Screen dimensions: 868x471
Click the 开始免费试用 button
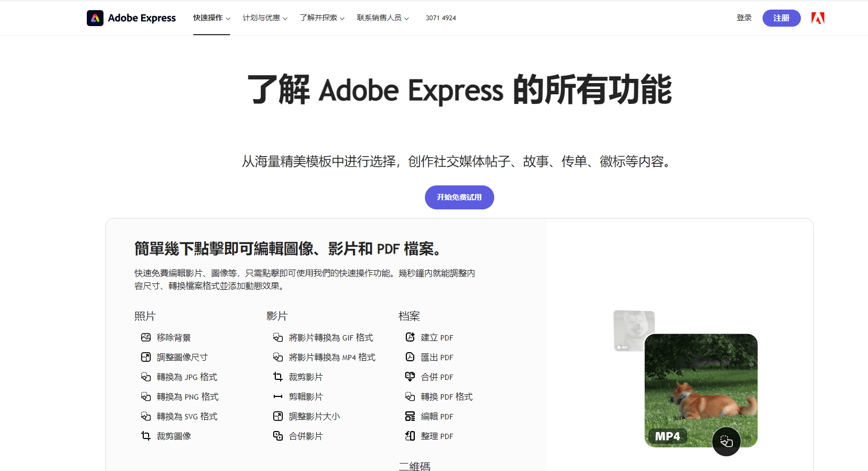point(459,197)
